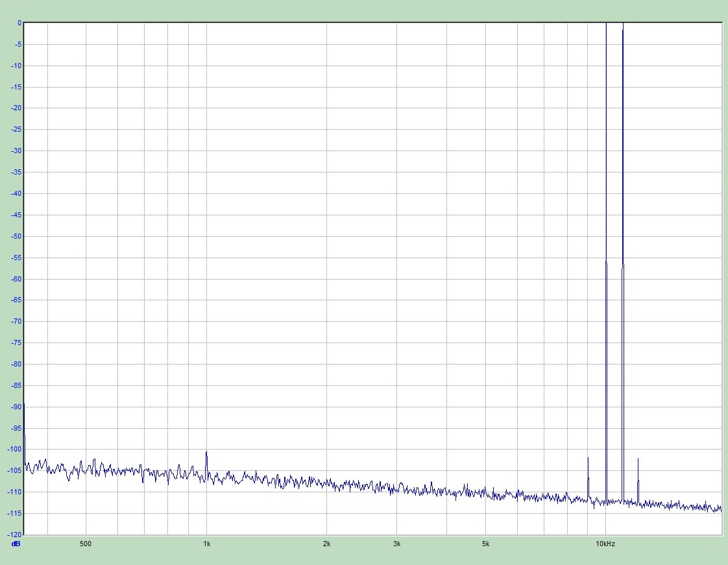728x565 pixels.
Task: Select the '1k' frequency label
Action: [206, 544]
